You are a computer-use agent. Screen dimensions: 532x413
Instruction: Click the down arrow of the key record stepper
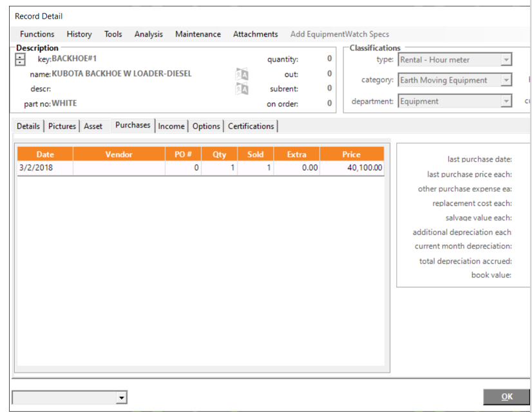(x=21, y=62)
